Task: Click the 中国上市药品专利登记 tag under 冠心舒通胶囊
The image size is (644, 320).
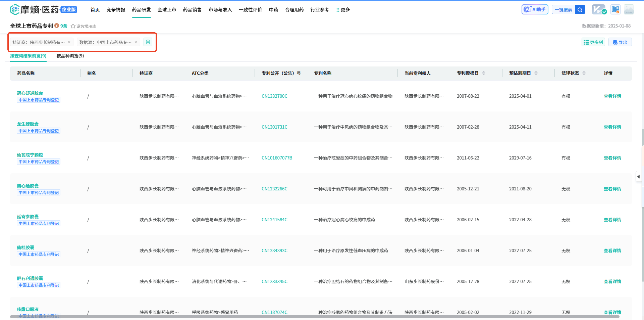Action: 39,100
